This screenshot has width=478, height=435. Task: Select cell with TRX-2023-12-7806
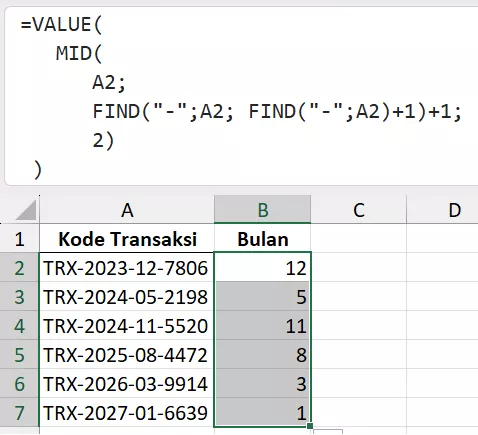click(127, 267)
